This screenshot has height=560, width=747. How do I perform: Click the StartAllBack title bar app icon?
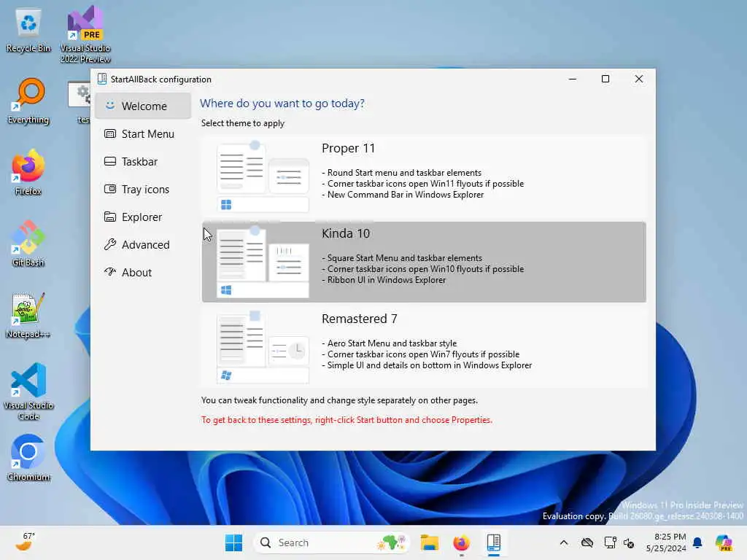pyautogui.click(x=101, y=79)
